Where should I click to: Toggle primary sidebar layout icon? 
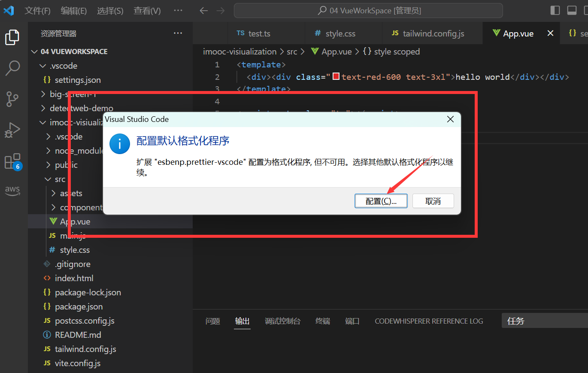click(x=555, y=11)
